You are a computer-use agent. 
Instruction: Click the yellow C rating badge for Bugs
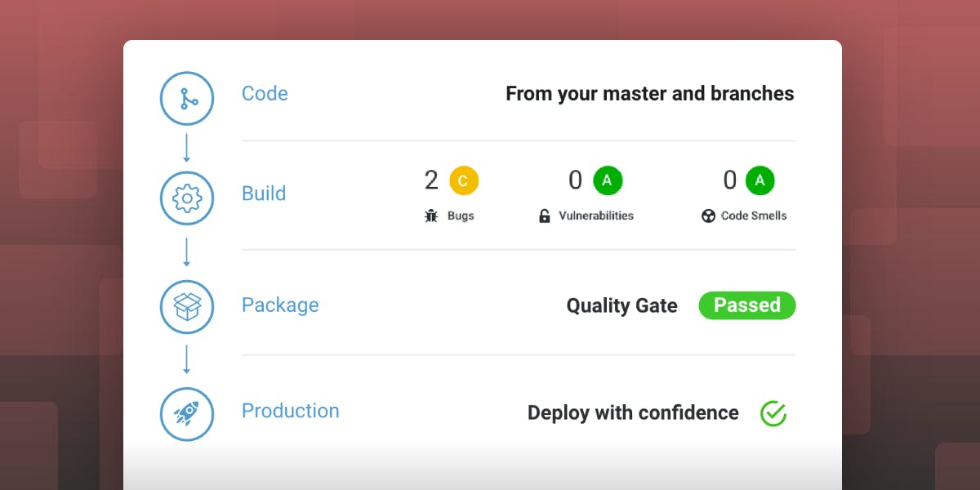click(x=464, y=181)
